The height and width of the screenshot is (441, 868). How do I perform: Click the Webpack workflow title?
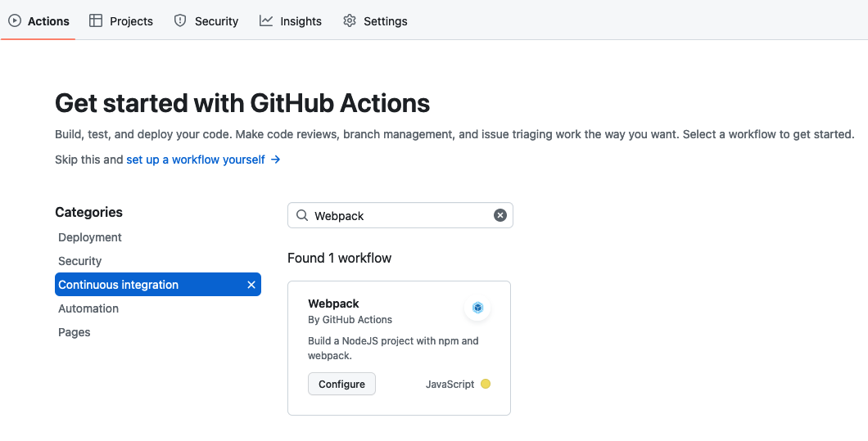tap(333, 304)
